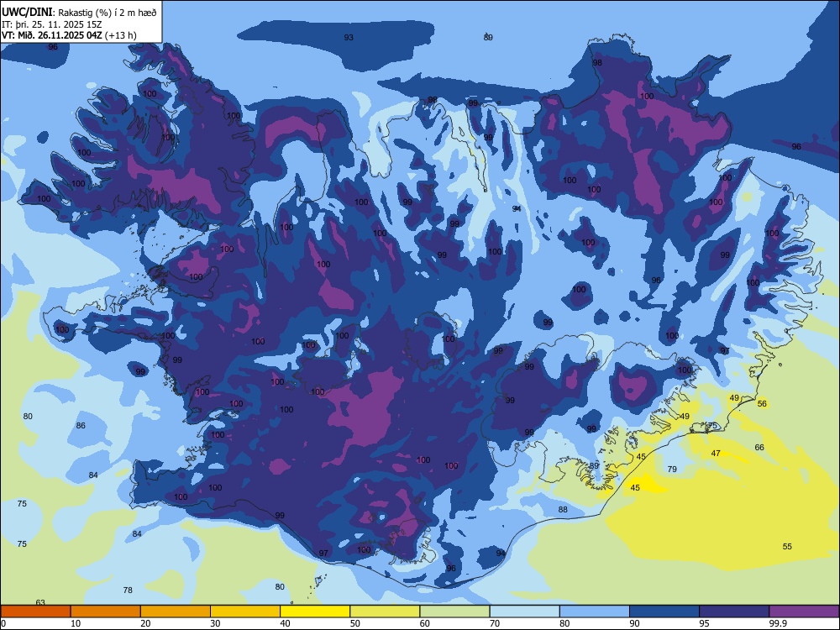This screenshot has height=630, width=840.
Task: Click the map value '79' near southeast coast
Action: coord(672,470)
